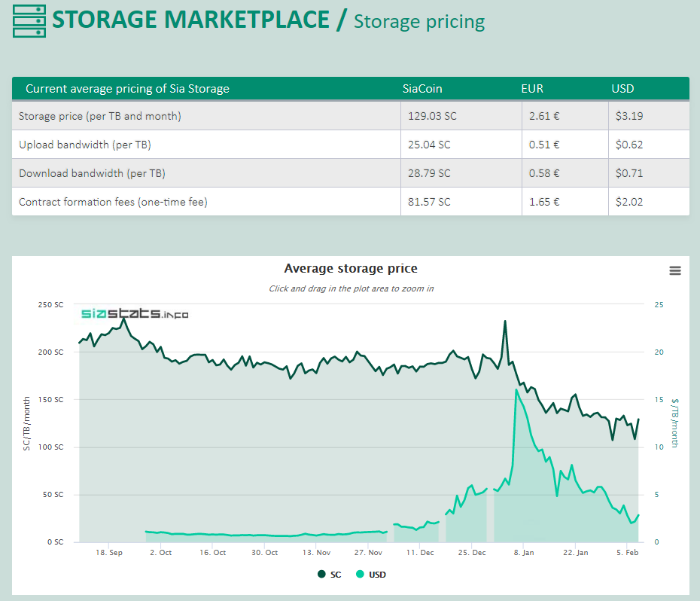Image resolution: width=700 pixels, height=601 pixels.
Task: Open the chart hamburger context menu
Action: (674, 270)
